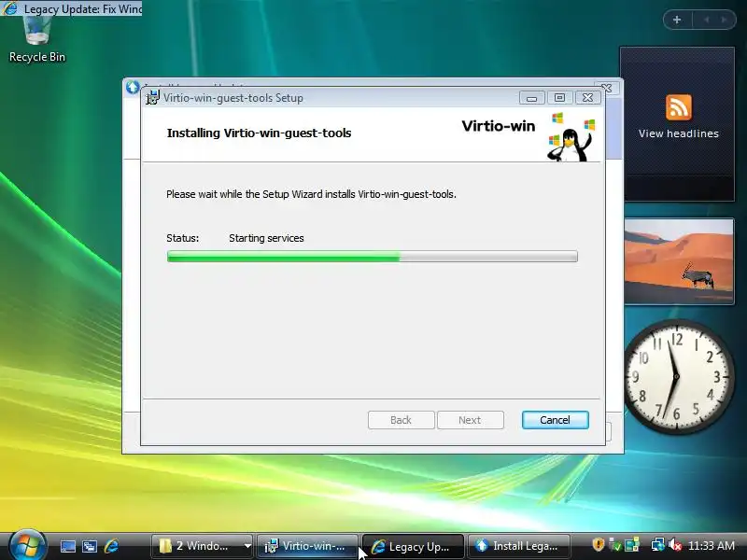This screenshot has width=747, height=560.
Task: Click the 'Starting services' status text
Action: point(266,238)
